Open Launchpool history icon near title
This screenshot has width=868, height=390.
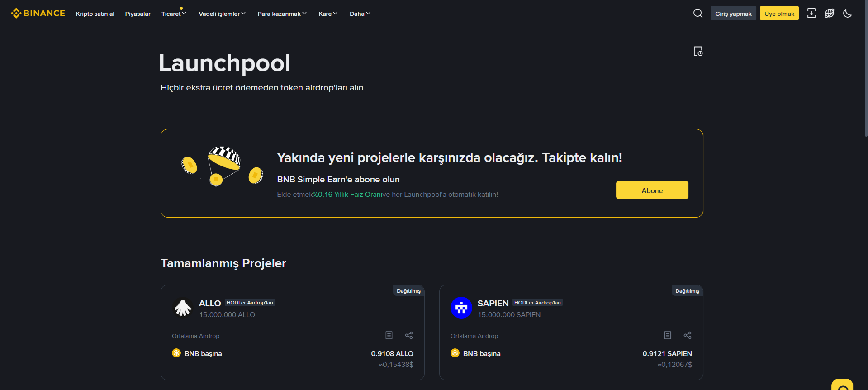[x=698, y=51]
